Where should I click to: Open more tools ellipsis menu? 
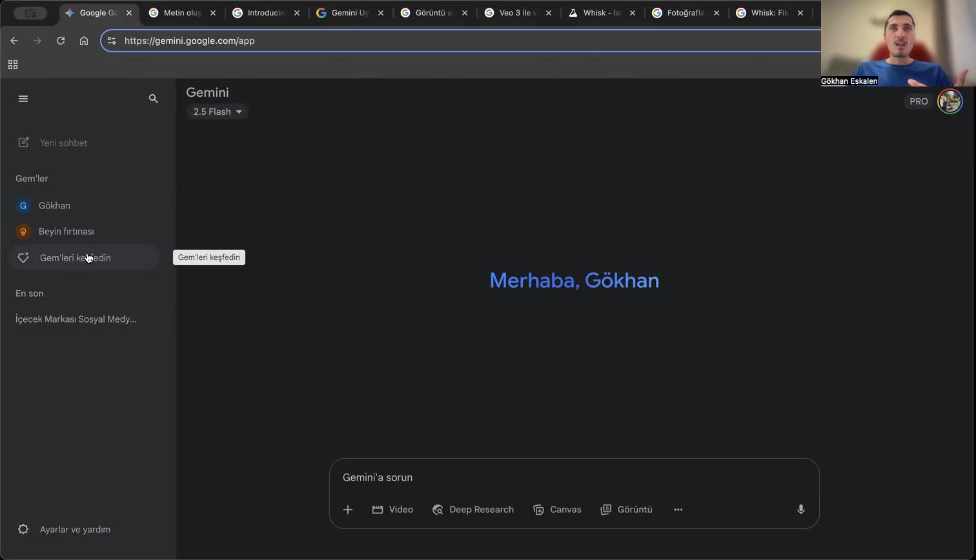point(678,510)
